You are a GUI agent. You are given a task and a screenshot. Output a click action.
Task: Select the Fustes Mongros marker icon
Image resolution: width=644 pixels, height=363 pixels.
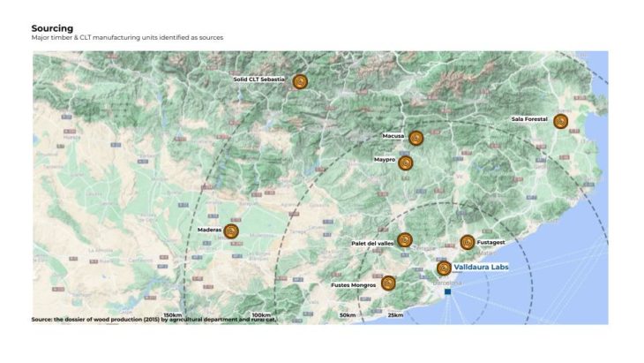click(x=388, y=283)
